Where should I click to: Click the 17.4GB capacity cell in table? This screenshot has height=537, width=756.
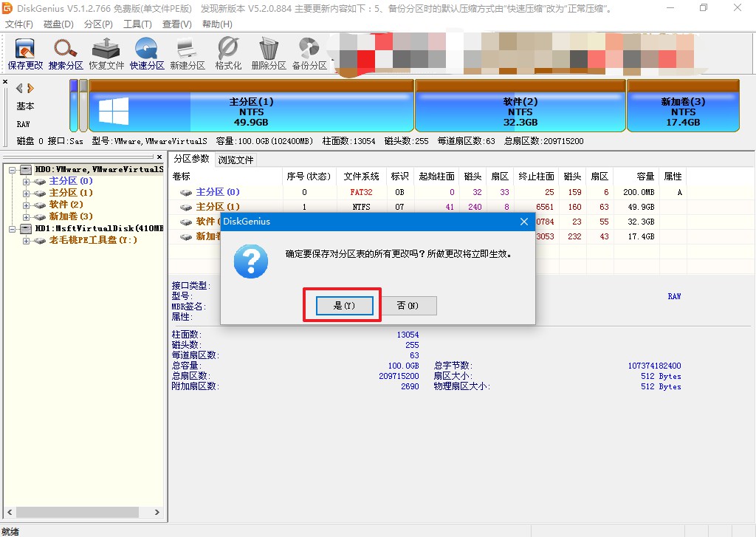click(x=641, y=236)
